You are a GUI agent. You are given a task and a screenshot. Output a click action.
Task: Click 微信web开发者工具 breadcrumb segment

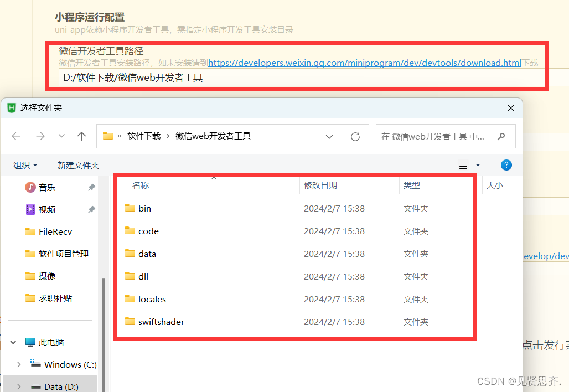213,136
